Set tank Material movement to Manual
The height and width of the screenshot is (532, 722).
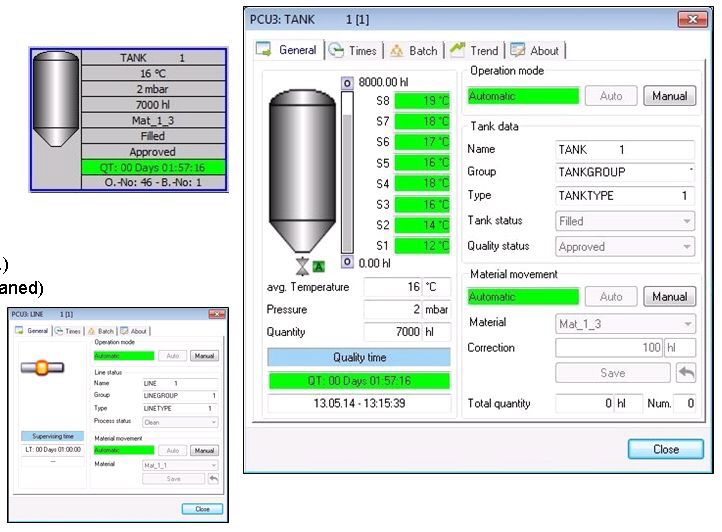click(x=669, y=297)
